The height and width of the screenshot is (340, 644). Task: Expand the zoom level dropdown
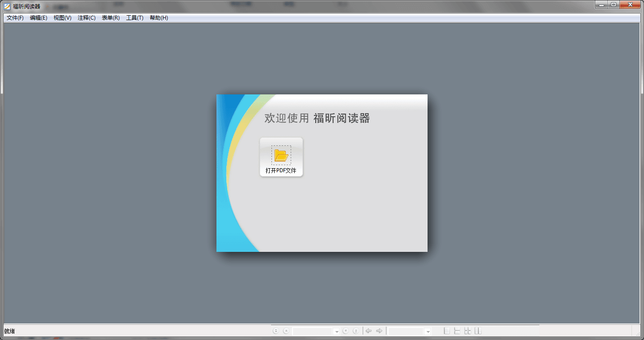(427, 331)
